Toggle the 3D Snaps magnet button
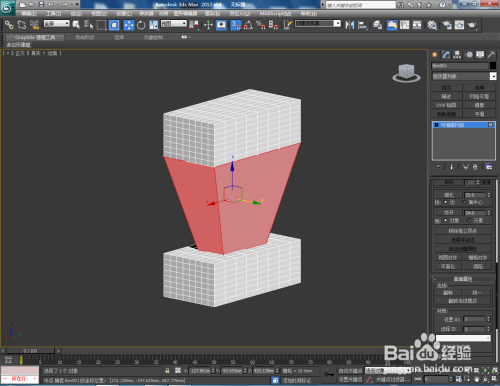Viewport: 500px width, 386px height. pyautogui.click(x=236, y=25)
